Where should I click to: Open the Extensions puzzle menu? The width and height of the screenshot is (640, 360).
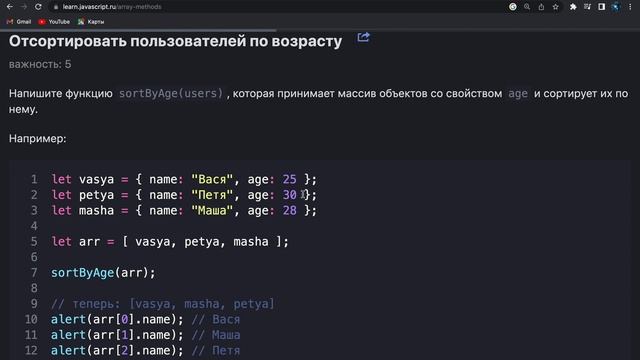573,7
